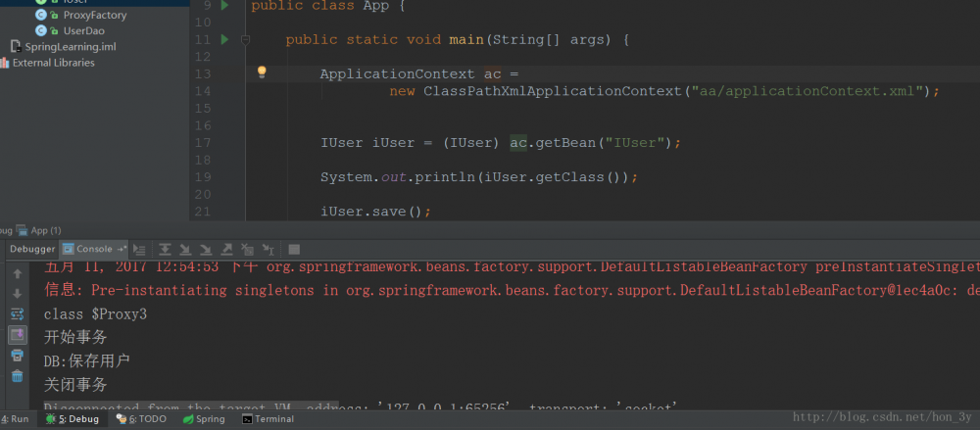Click the yellow light bulb intention icon
The image size is (980, 430).
click(x=262, y=72)
